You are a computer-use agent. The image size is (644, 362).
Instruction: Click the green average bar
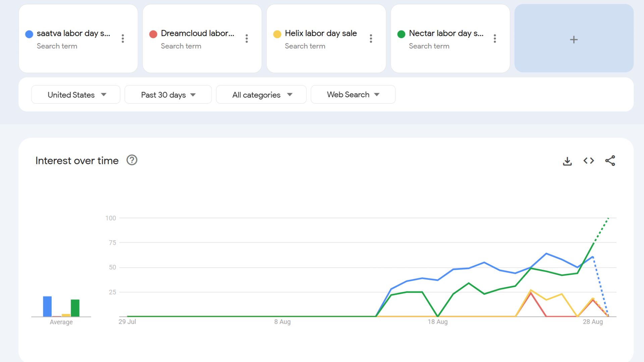75,308
